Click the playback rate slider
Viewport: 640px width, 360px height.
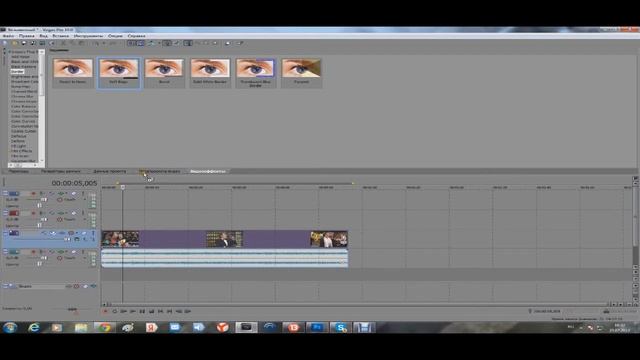[72, 310]
